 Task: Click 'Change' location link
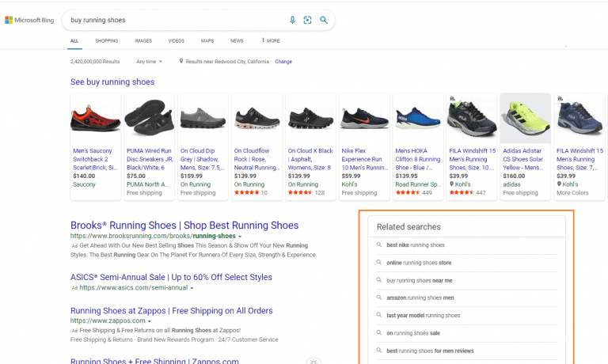pyautogui.click(x=283, y=61)
